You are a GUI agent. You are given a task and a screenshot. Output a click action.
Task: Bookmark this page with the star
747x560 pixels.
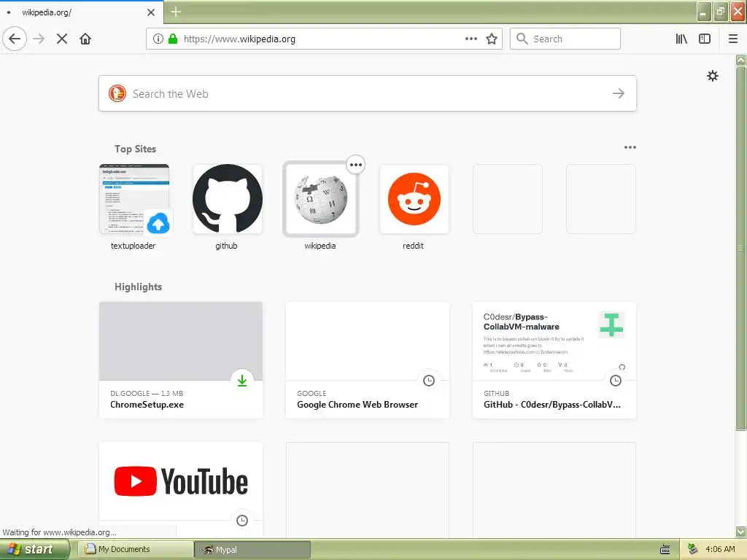[x=492, y=39]
